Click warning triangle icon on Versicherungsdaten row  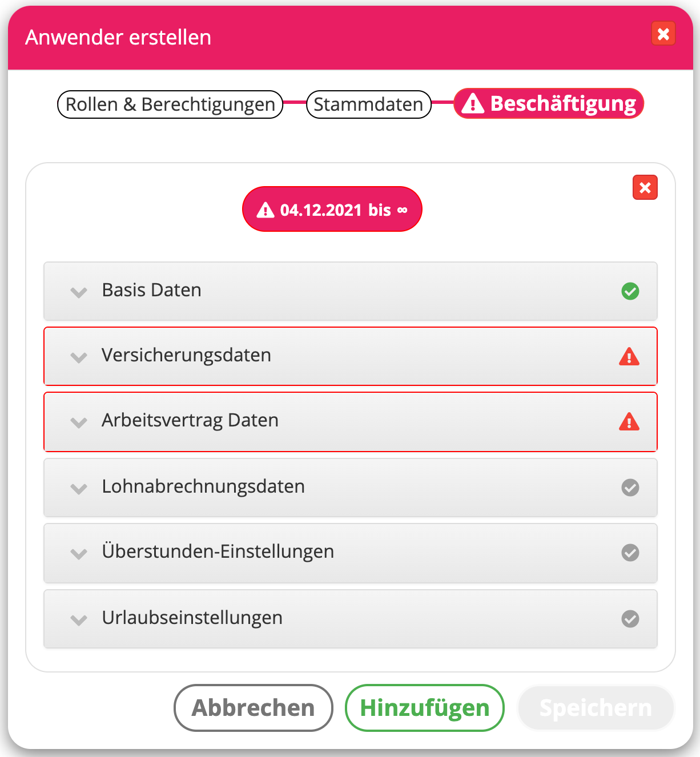[x=629, y=357]
